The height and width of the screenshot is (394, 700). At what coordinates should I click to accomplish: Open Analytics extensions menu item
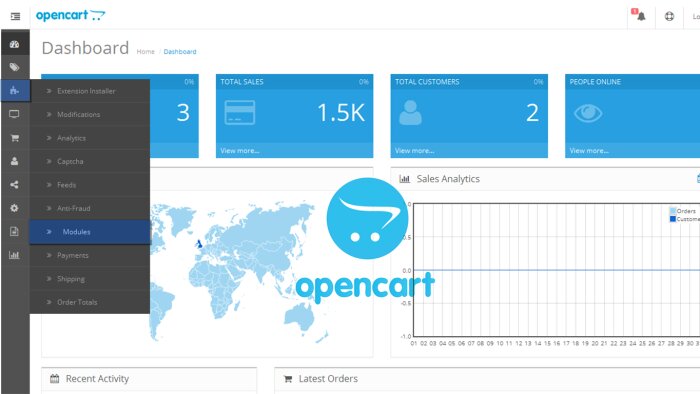point(90,138)
